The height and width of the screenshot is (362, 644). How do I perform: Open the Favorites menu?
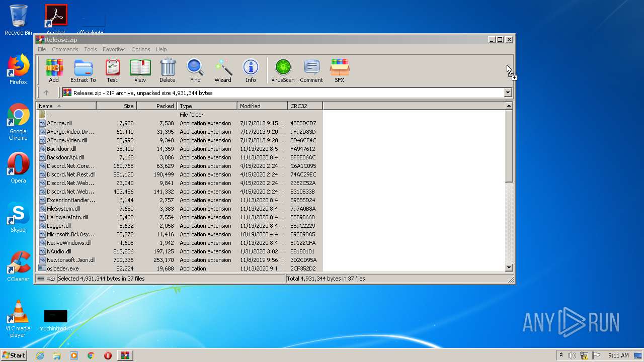tap(114, 49)
